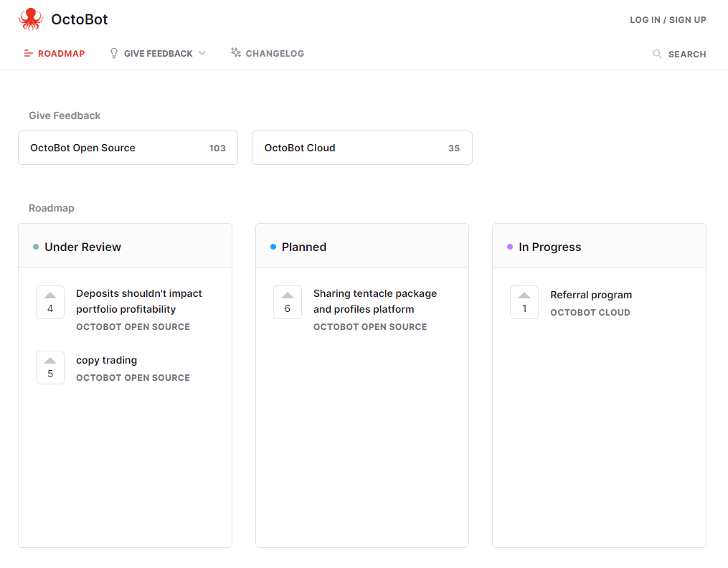Open Sharing tentacle package and profiles platform

[x=375, y=301]
